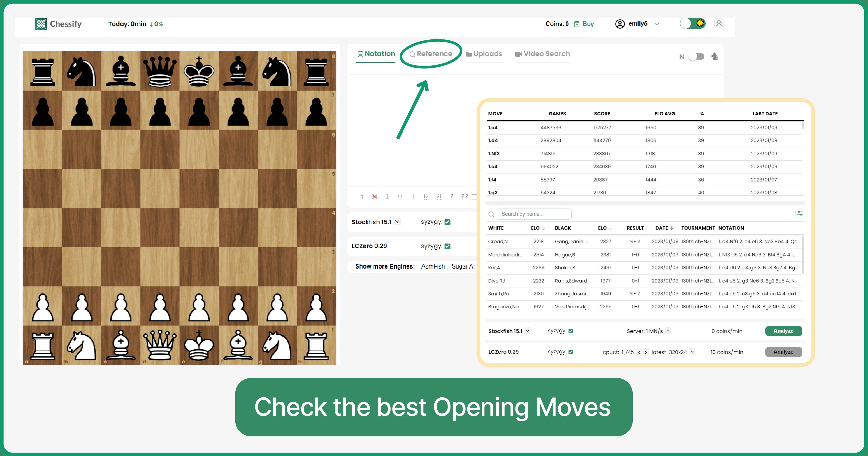
Task: Click the good move annotation icon
Action: point(412,197)
